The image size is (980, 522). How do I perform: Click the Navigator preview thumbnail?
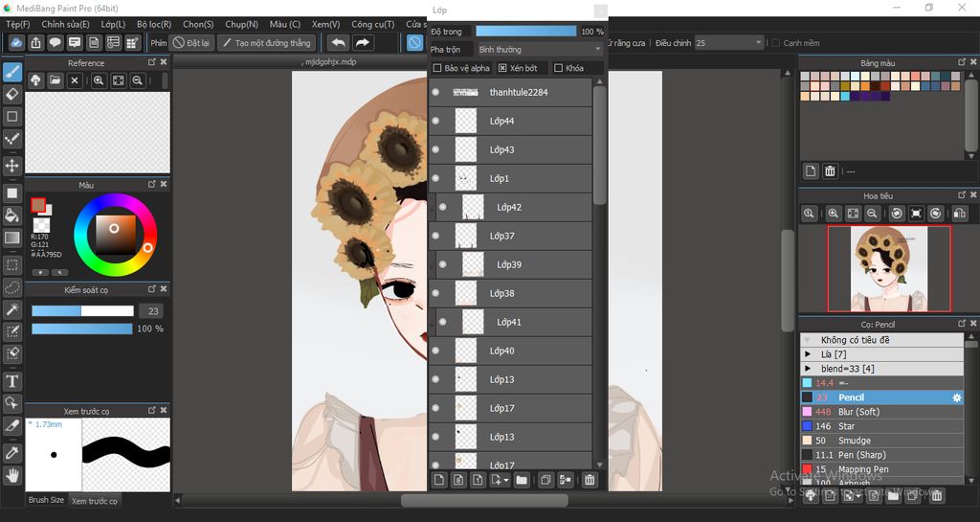pyautogui.click(x=889, y=268)
